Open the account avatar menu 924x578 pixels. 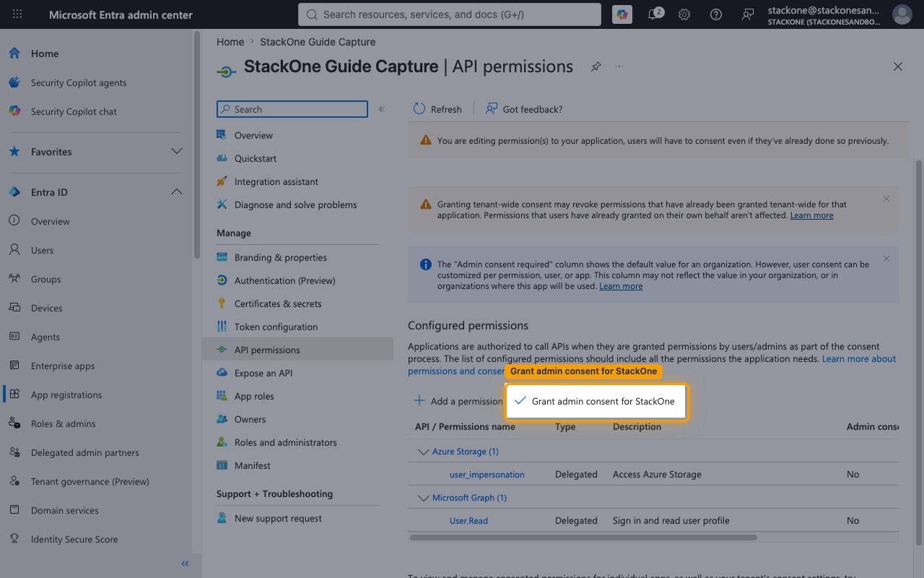[902, 14]
